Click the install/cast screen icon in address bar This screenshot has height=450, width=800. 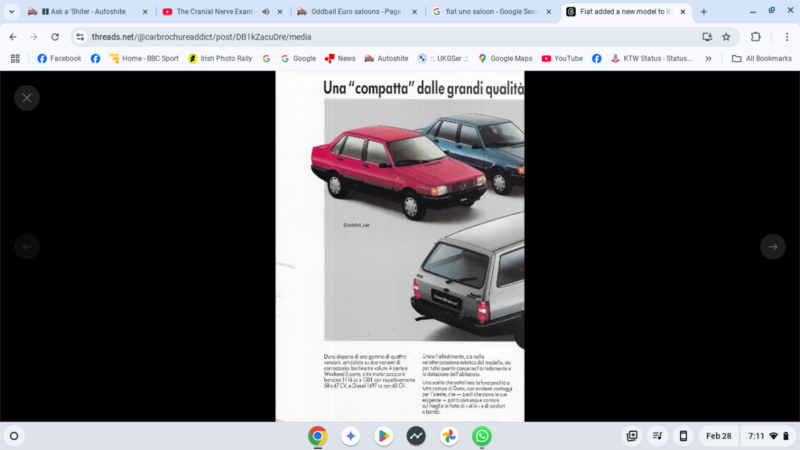click(707, 37)
